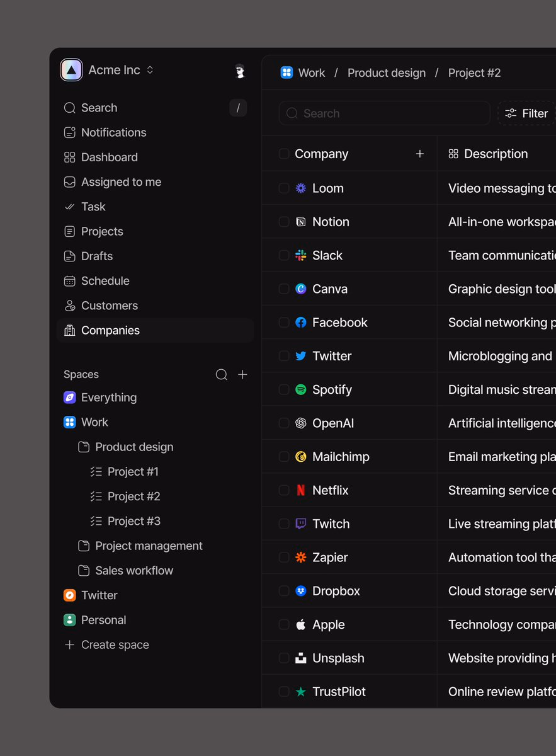Click the Unsplash logo icon
This screenshot has height=756, width=556.
pos(301,658)
